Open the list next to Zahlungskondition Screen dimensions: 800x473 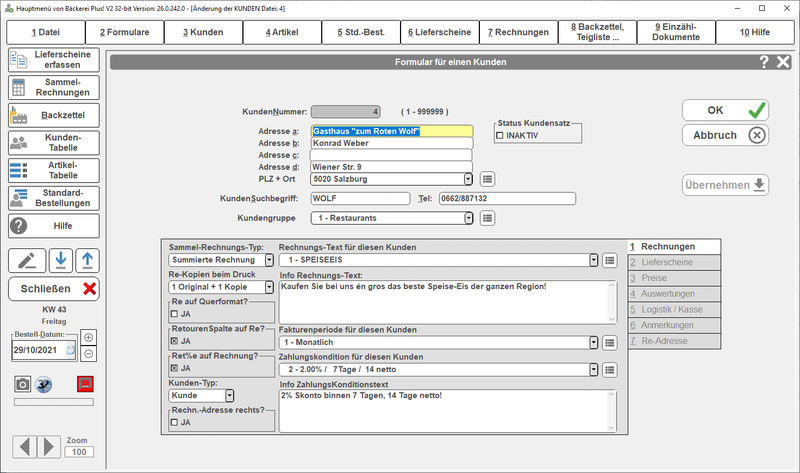point(610,370)
